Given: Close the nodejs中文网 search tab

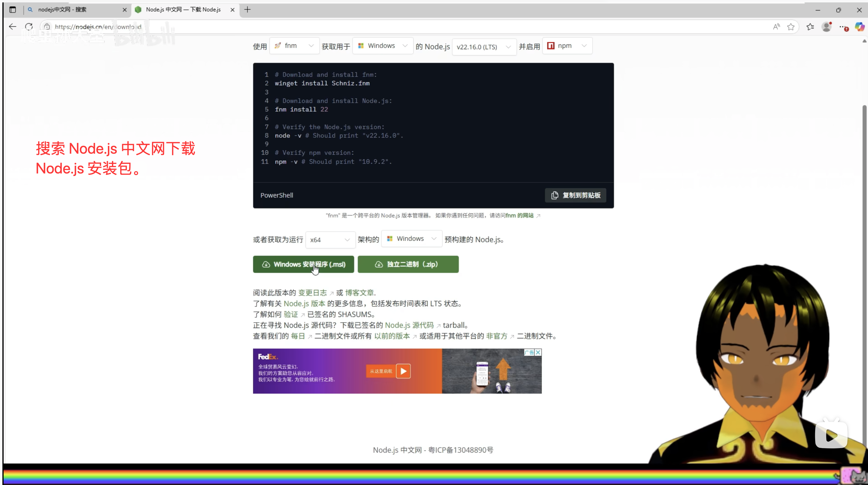Looking at the screenshot, I should tap(125, 10).
